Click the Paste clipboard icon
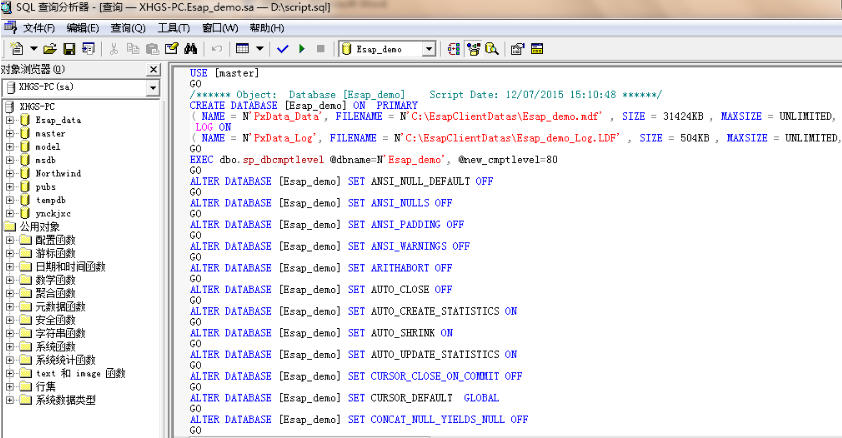842x438 pixels. click(x=153, y=49)
